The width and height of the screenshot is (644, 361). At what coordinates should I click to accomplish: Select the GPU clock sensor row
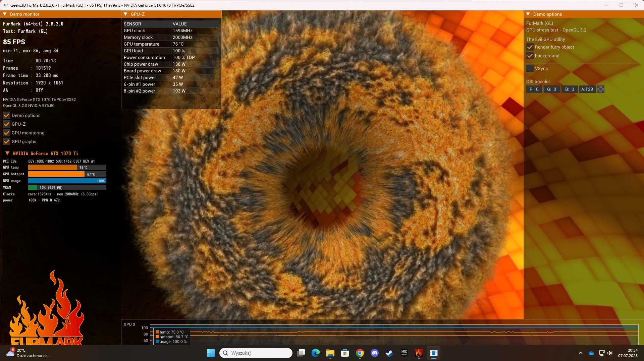tap(171, 31)
